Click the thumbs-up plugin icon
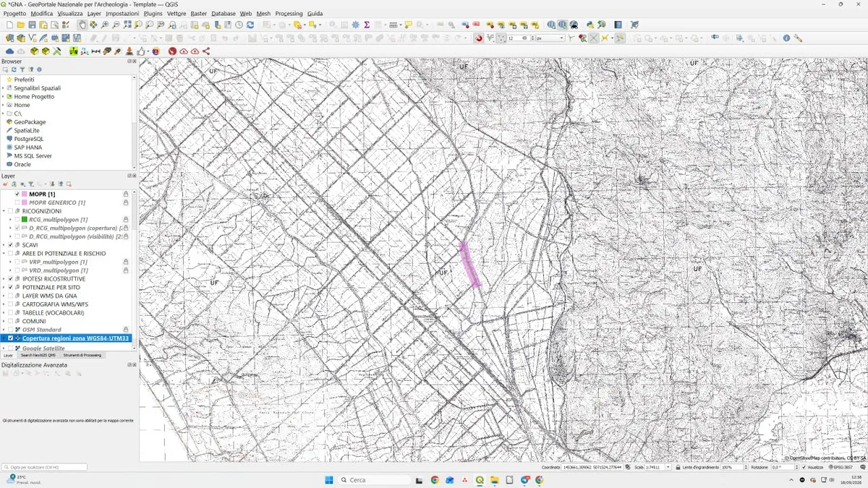868x488 pixels. point(140,51)
